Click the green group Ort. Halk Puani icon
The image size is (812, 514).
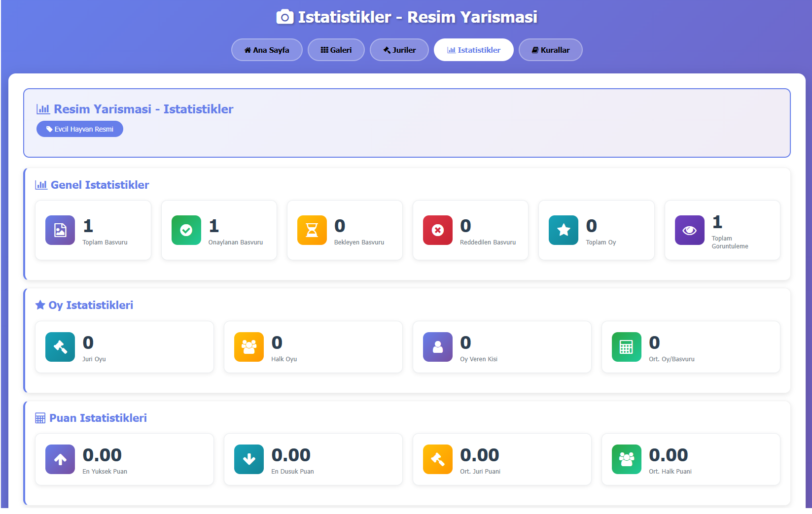[x=627, y=459]
